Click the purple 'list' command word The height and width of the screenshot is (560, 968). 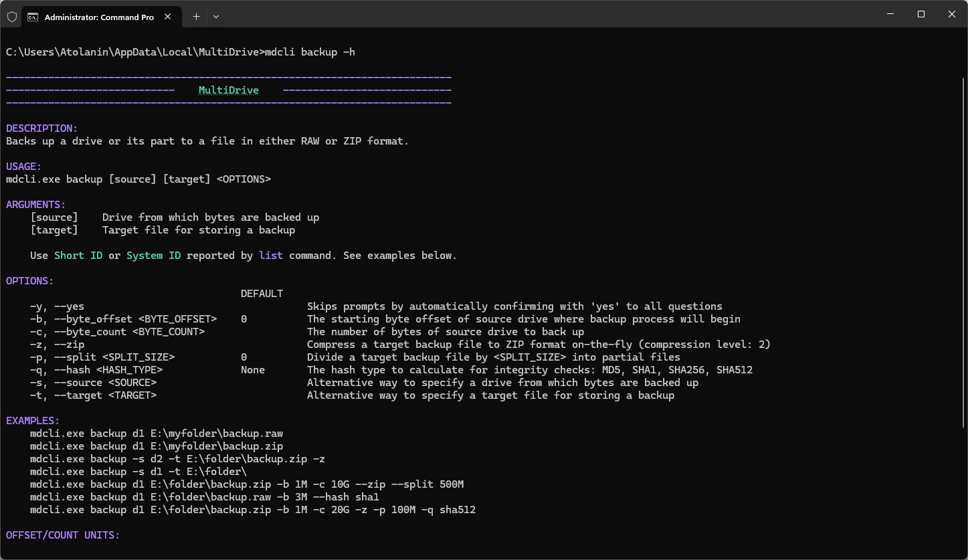[x=271, y=256]
